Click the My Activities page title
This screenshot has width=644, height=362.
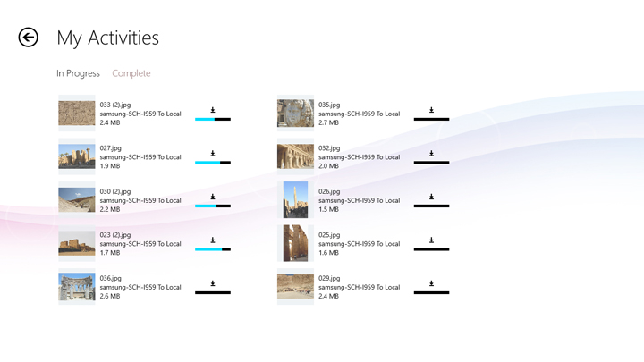pyautogui.click(x=107, y=38)
